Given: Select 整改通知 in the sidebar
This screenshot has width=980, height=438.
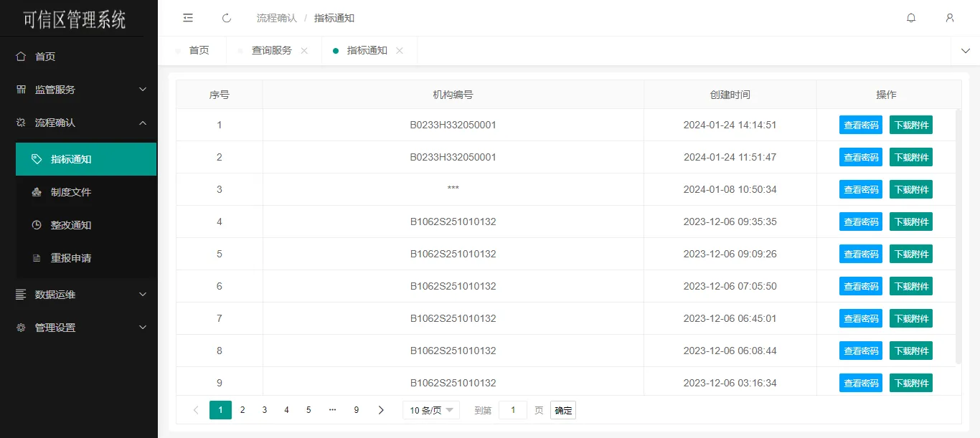Looking at the screenshot, I should pos(71,225).
